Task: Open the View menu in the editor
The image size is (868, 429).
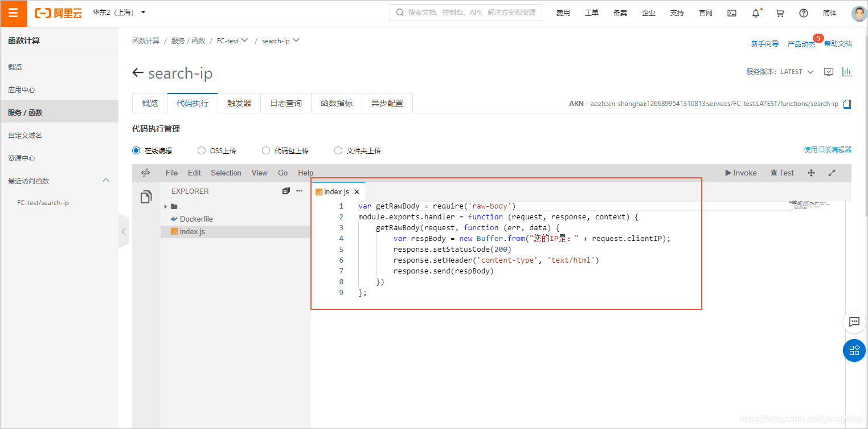Action: [259, 173]
